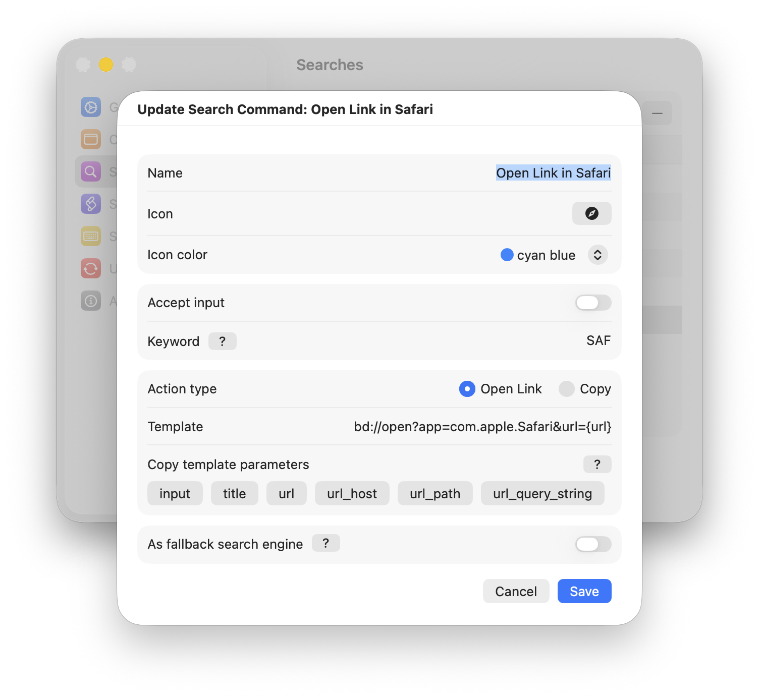This screenshot has width=759, height=700.
Task: Select the General gear sidebar icon
Action: click(x=91, y=107)
